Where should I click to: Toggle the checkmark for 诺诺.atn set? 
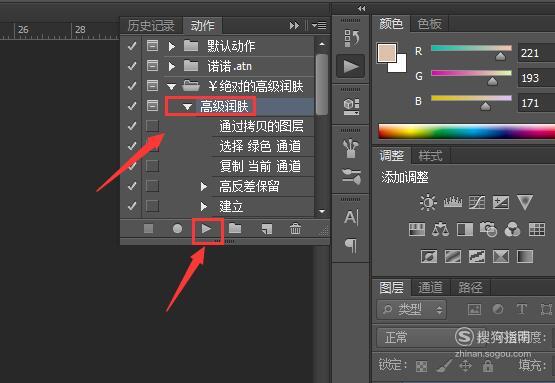pos(132,66)
